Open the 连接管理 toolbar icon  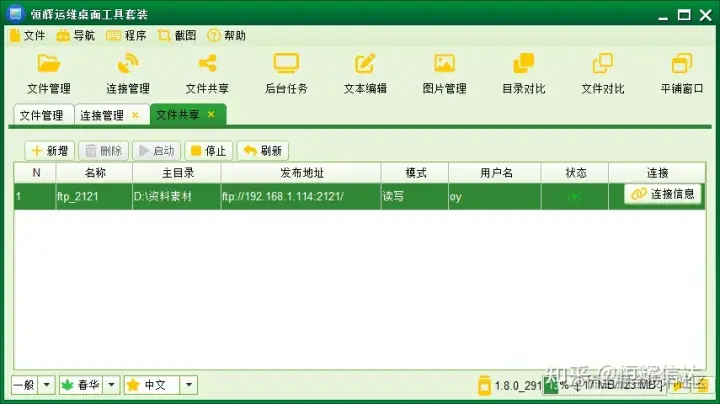pyautogui.click(x=128, y=64)
